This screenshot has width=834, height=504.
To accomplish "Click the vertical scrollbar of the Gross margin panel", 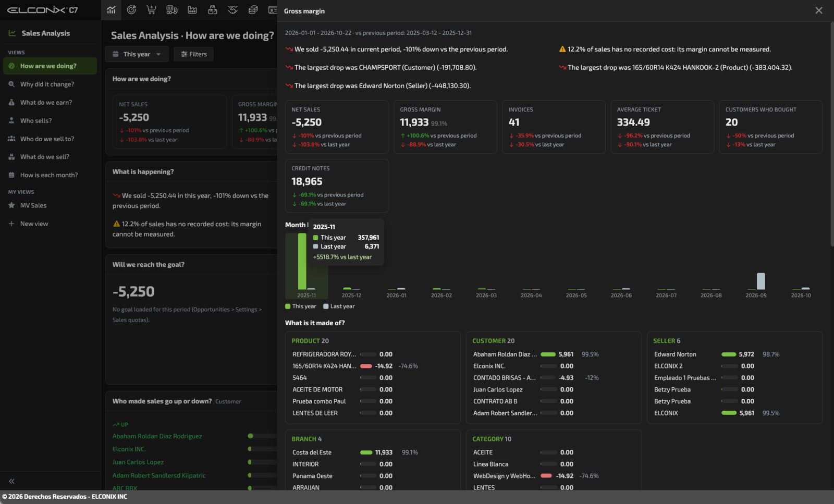I will (x=831, y=134).
